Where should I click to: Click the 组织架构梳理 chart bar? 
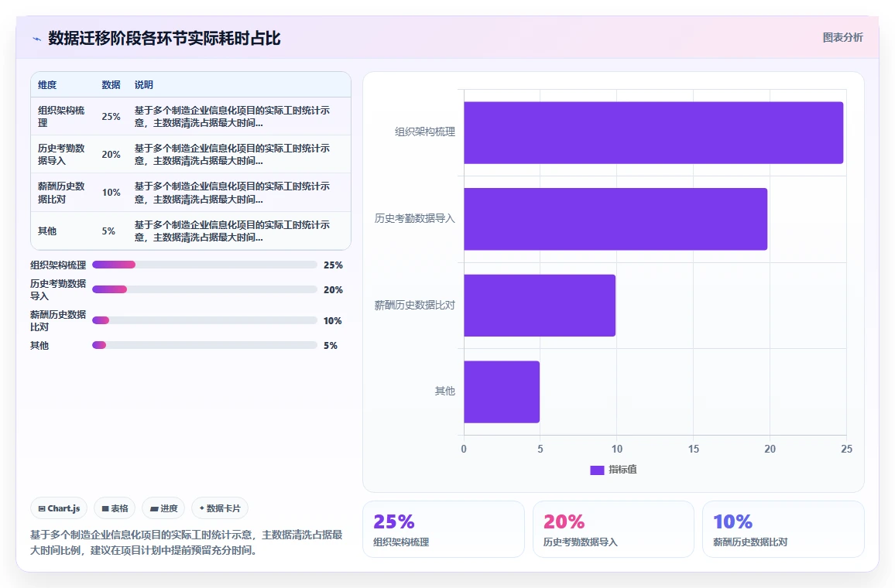point(653,133)
